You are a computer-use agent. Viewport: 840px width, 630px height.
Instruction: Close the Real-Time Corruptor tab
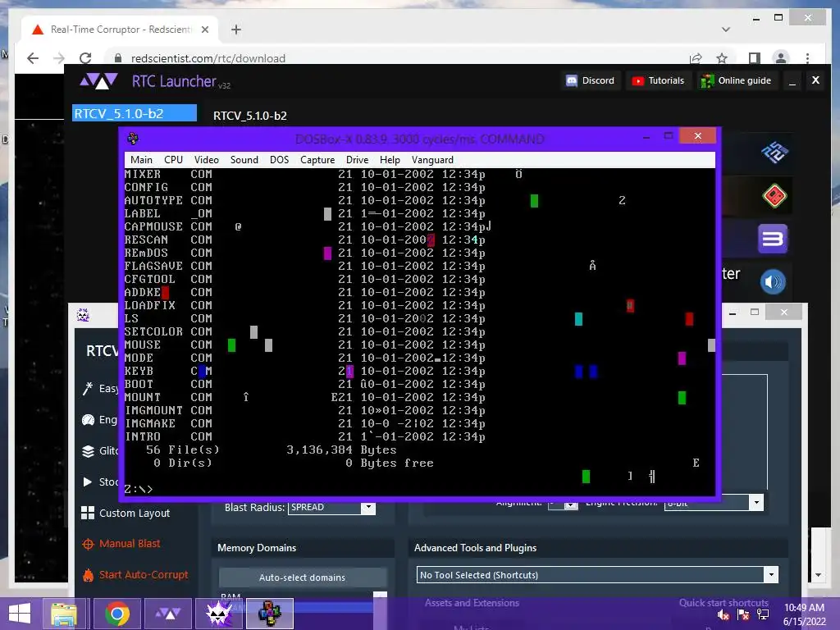click(204, 30)
